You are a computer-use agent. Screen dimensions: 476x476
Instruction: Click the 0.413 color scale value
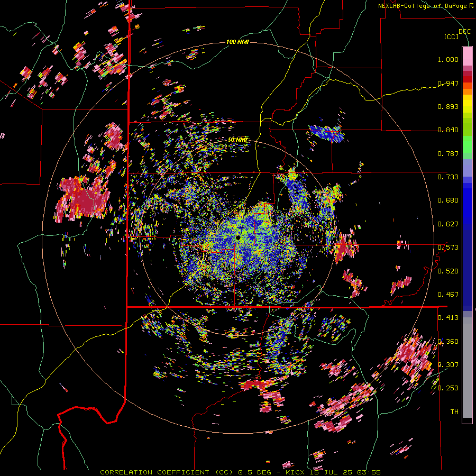[x=448, y=318]
